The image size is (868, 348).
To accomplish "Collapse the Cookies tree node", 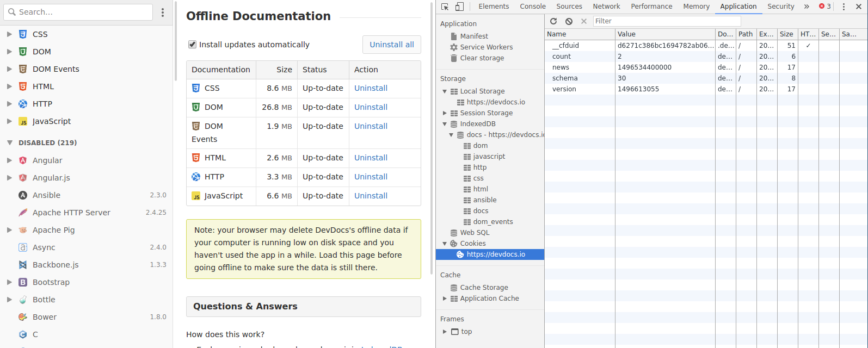I will (445, 244).
